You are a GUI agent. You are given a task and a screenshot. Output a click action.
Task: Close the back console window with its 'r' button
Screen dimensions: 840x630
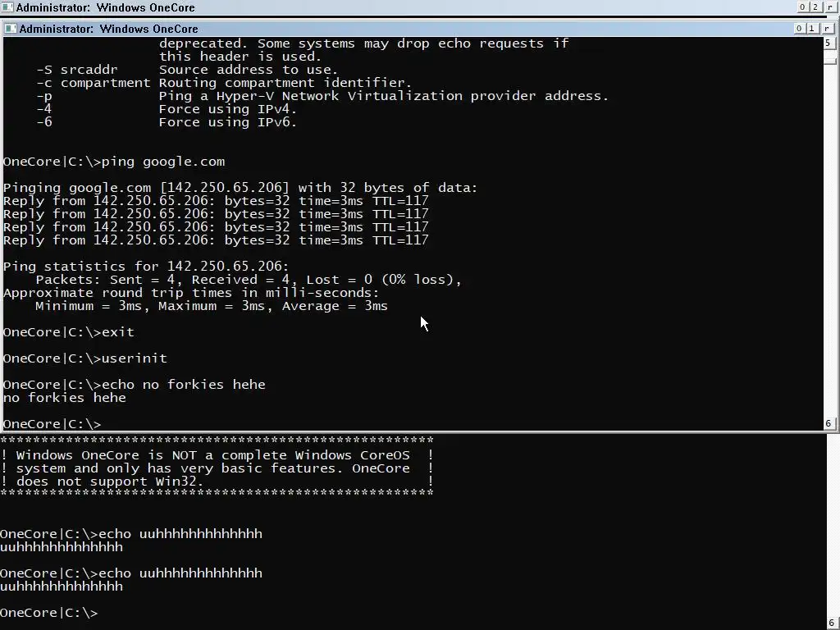coord(830,7)
